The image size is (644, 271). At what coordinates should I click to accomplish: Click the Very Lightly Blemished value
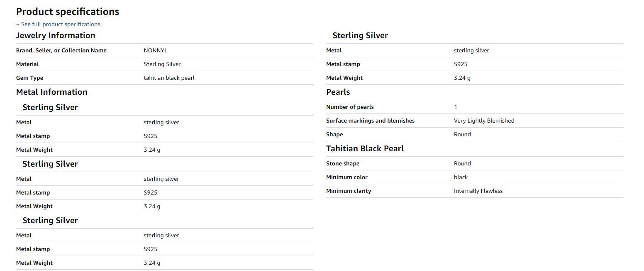[484, 121]
